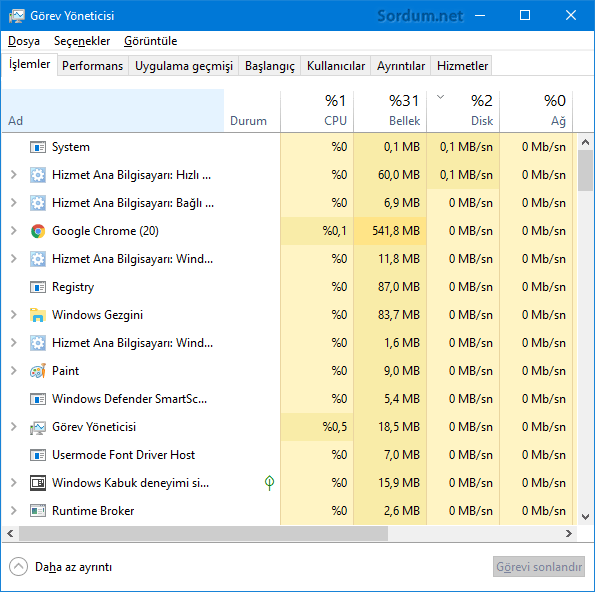The image size is (595, 592).
Task: Open the Dosya menu
Action: pyautogui.click(x=24, y=41)
